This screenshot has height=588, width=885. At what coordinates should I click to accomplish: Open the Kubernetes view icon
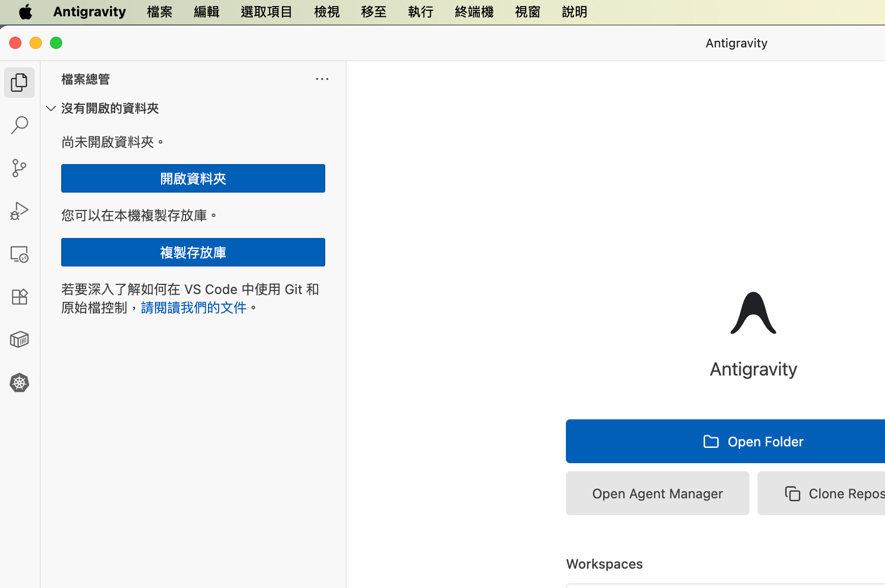(x=19, y=383)
